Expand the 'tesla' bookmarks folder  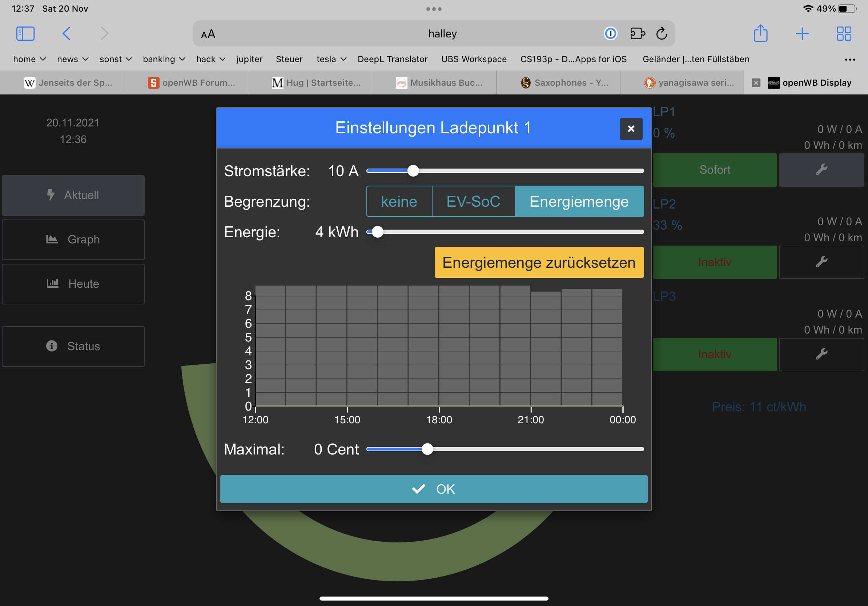(331, 59)
